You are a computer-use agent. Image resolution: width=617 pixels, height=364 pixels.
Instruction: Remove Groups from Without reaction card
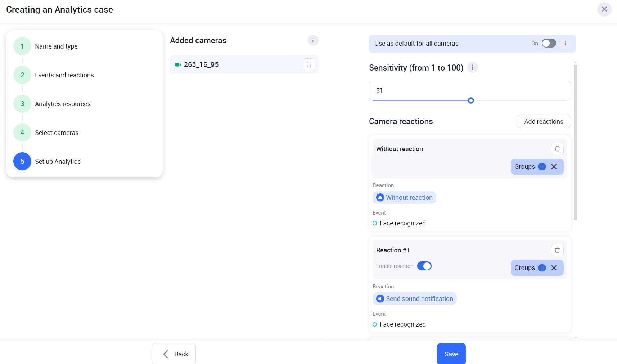pyautogui.click(x=554, y=167)
